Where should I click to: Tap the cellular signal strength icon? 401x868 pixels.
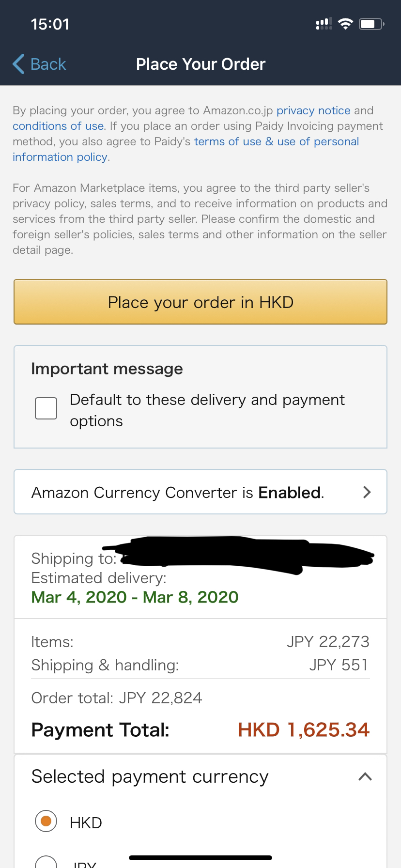[x=324, y=24]
